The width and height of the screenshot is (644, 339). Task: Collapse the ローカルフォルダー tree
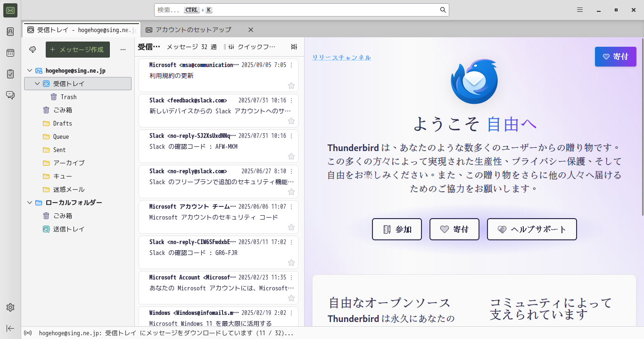[30, 203]
